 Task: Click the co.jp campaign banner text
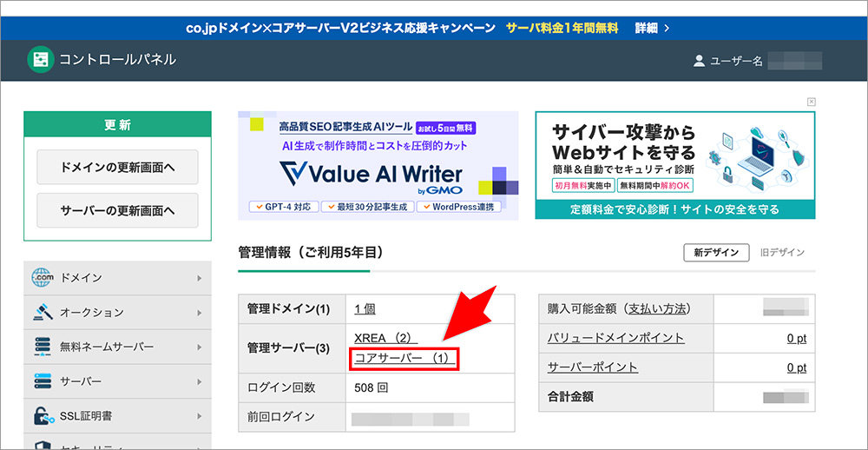click(340, 29)
